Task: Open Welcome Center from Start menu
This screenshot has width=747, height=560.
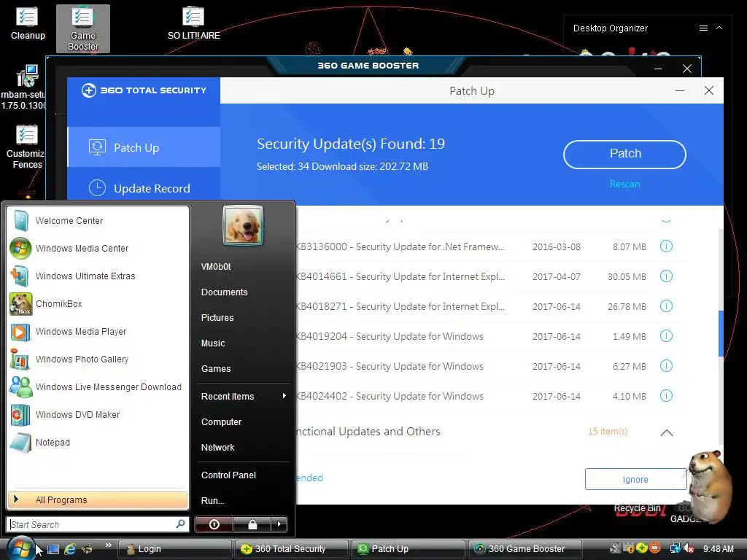Action: click(98, 221)
